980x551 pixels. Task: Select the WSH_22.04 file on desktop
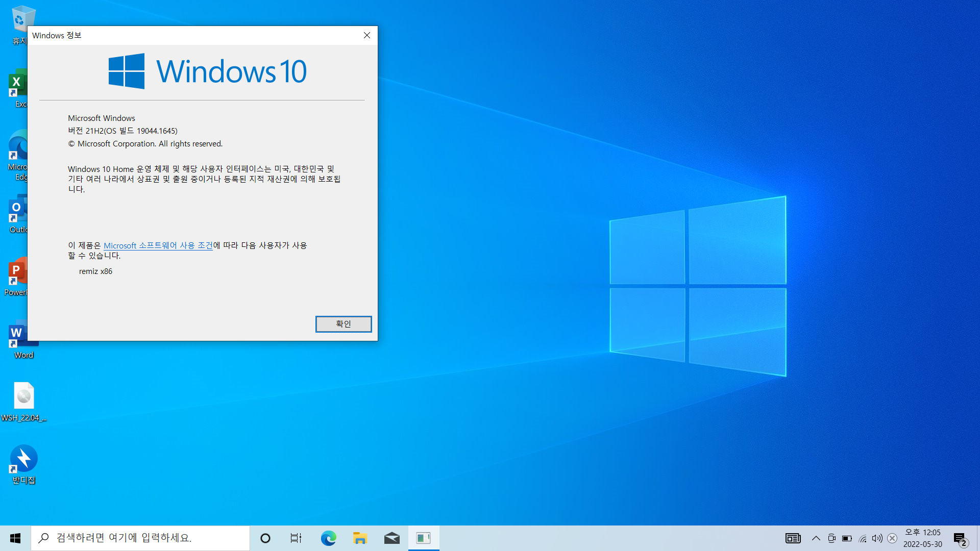(23, 402)
